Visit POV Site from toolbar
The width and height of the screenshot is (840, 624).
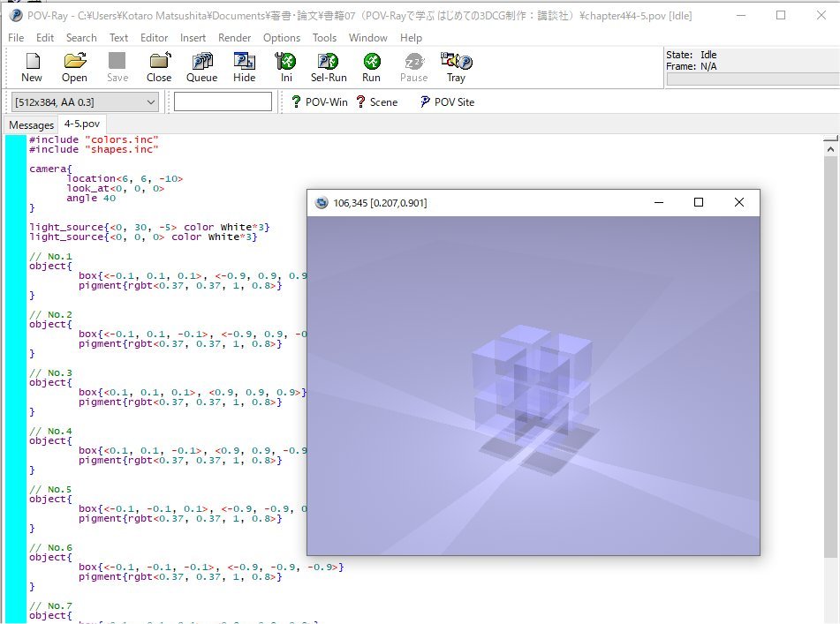447,102
